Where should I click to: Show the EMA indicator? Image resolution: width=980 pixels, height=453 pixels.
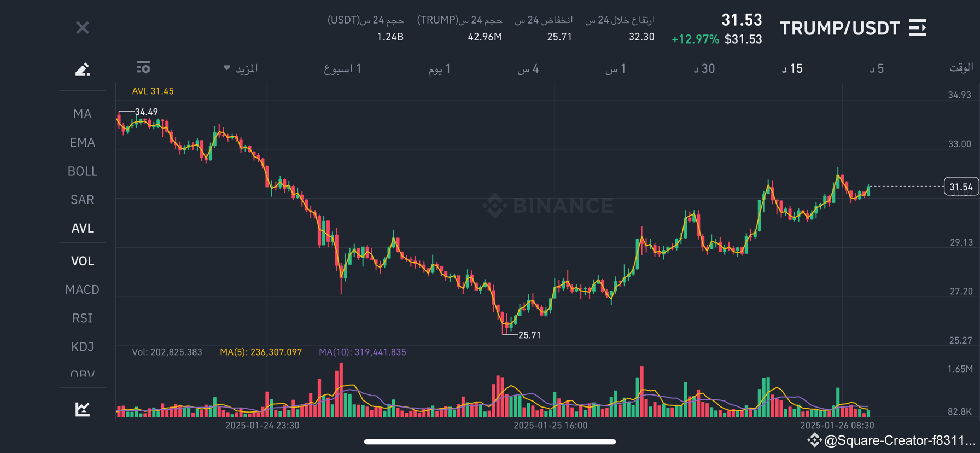tap(82, 142)
